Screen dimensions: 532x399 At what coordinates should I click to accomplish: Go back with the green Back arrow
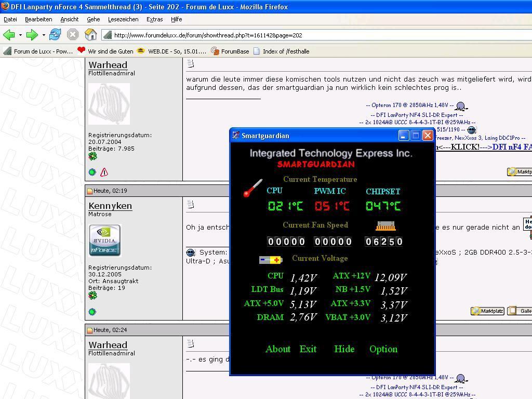tap(9, 35)
